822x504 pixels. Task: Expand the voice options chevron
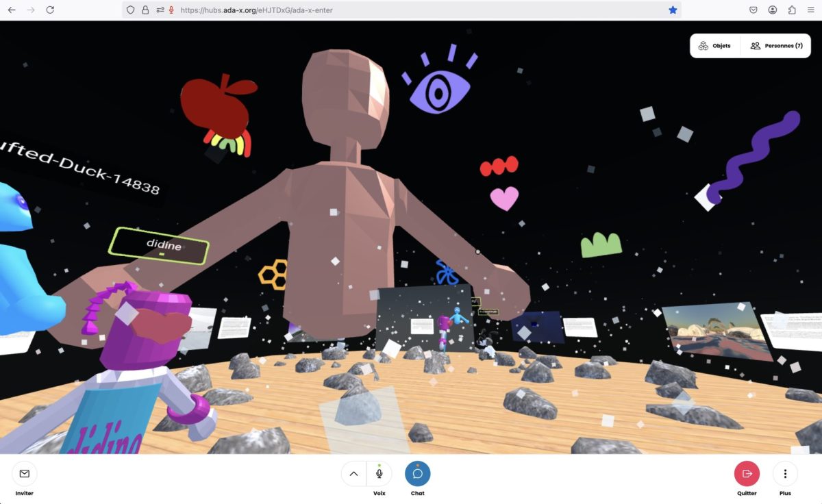click(x=354, y=473)
